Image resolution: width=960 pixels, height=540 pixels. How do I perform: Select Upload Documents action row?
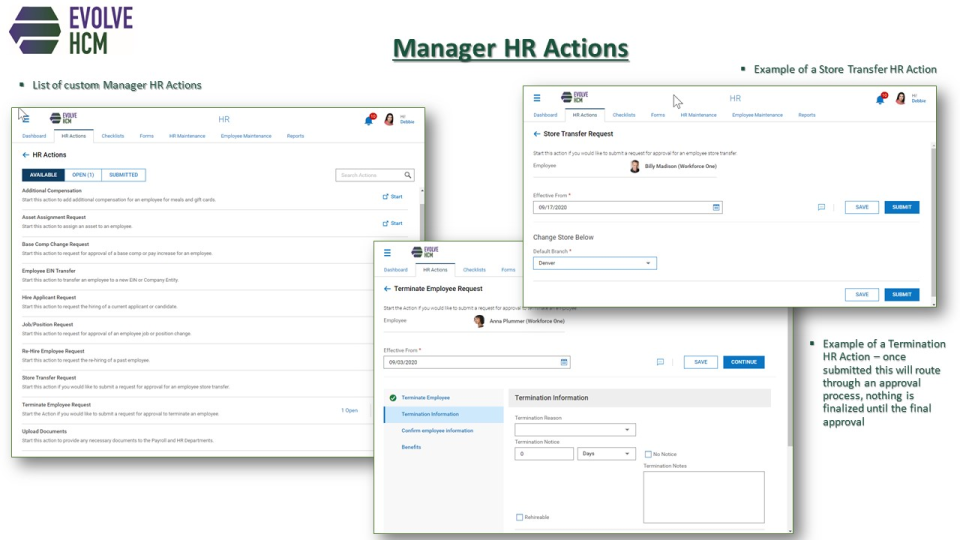point(196,436)
